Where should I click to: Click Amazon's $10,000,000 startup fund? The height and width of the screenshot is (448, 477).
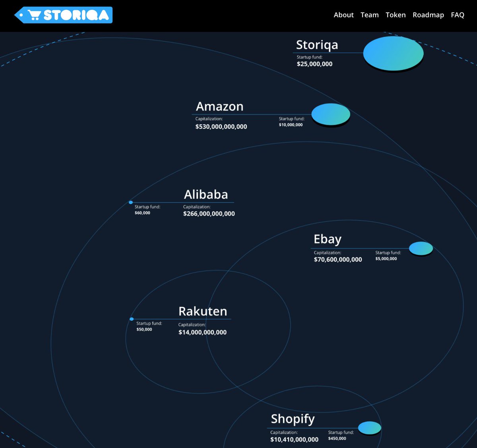click(x=291, y=125)
